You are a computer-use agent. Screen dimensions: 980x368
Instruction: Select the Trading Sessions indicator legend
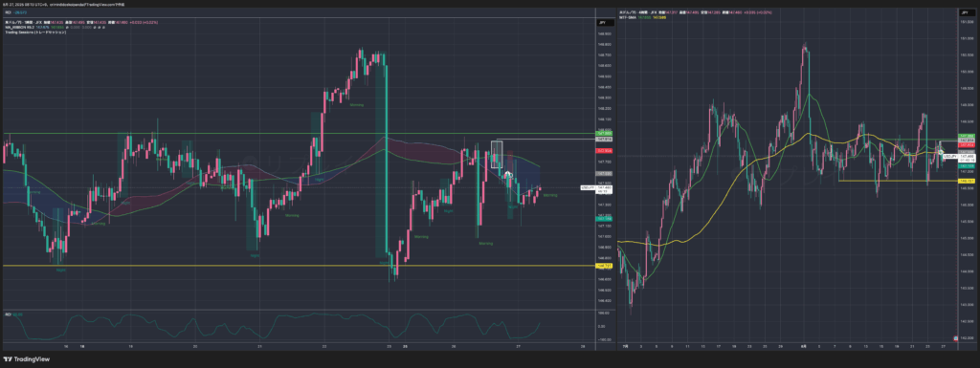click(x=35, y=32)
